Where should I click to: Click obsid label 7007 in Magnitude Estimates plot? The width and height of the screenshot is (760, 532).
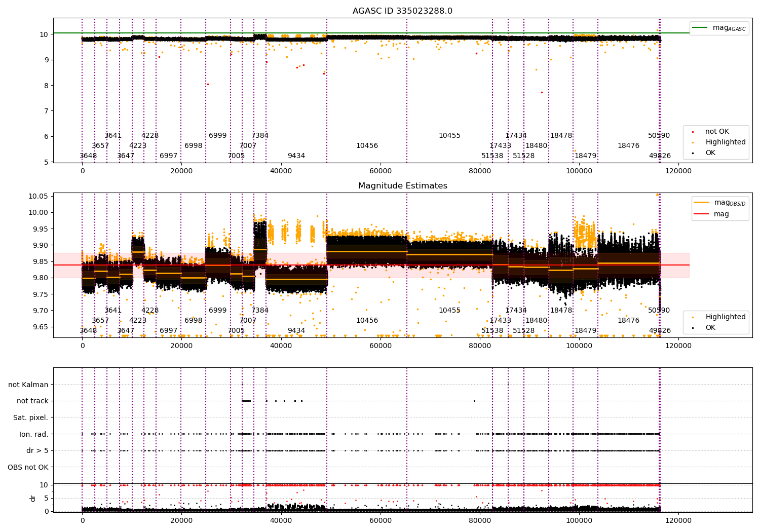(248, 321)
